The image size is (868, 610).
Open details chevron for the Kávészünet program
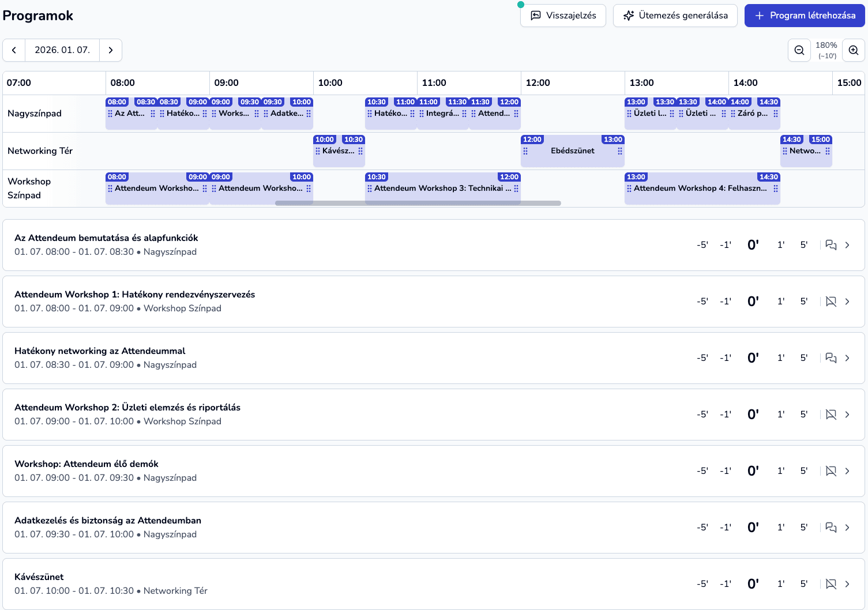(847, 583)
